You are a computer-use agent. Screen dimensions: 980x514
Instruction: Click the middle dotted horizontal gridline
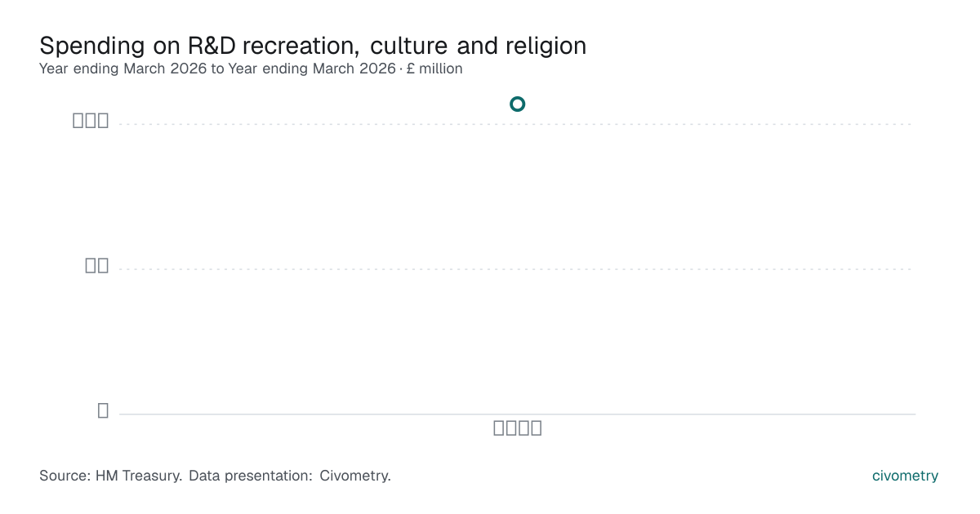pos(517,268)
